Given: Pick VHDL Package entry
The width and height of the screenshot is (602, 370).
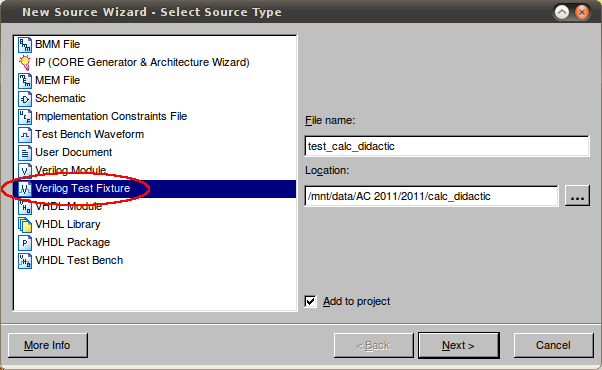Looking at the screenshot, I should point(73,243).
